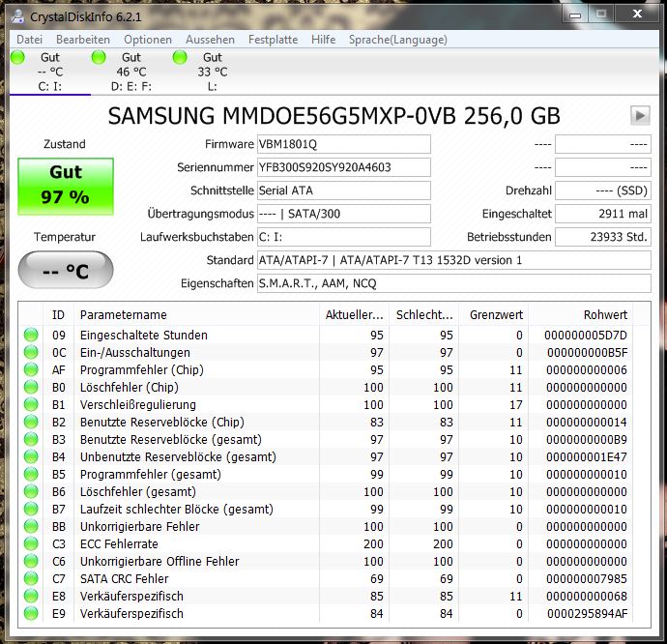Click status dot of Verschleißregulierung row
The height and width of the screenshot is (644, 667).
(31, 405)
